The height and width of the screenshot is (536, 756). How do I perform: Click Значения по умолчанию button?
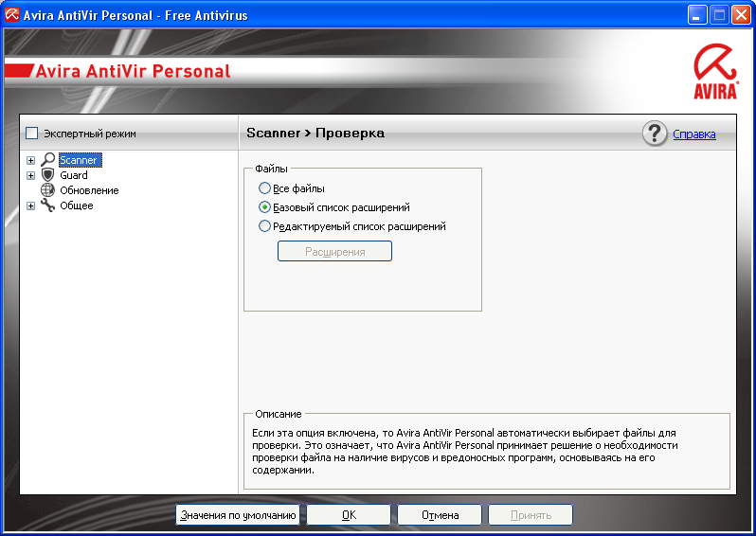238,515
